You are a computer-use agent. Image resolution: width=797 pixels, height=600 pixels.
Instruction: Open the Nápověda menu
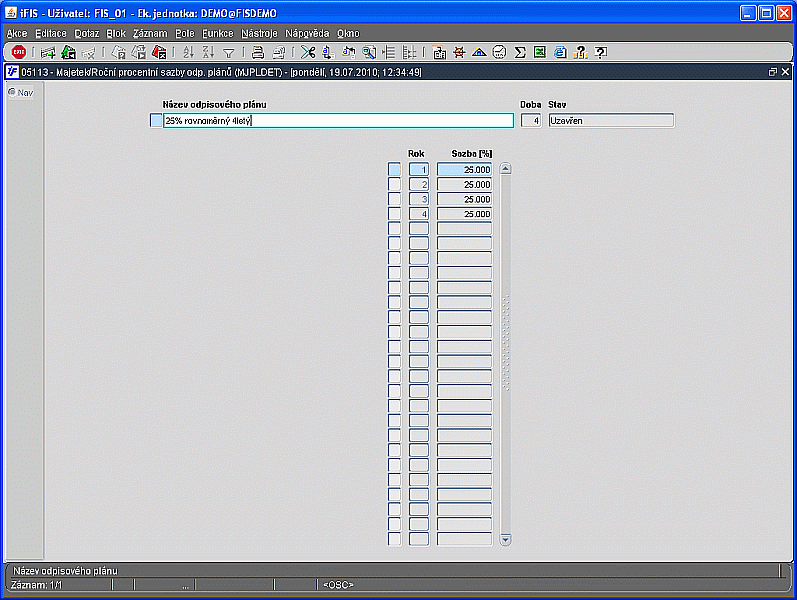click(307, 33)
